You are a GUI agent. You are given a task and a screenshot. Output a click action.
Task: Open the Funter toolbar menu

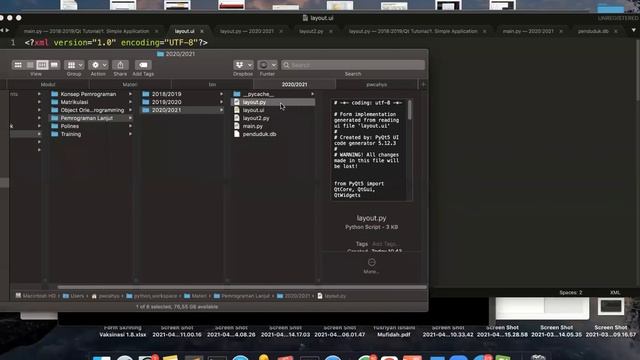(x=267, y=65)
